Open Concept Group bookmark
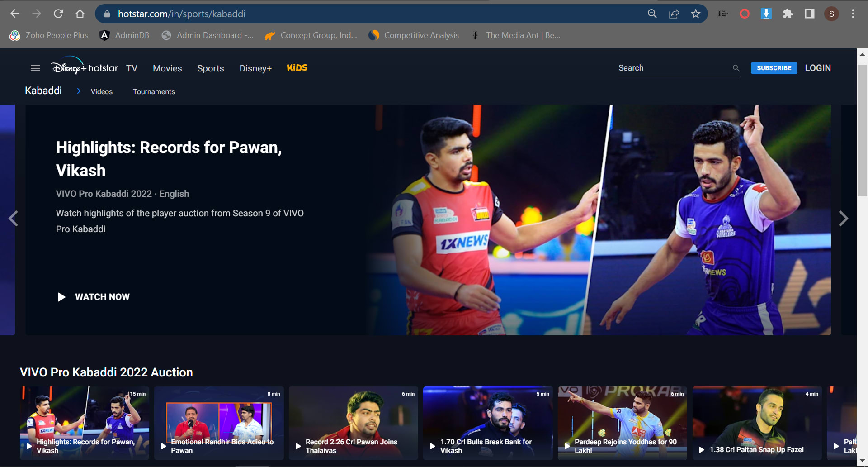868x467 pixels. (311, 35)
